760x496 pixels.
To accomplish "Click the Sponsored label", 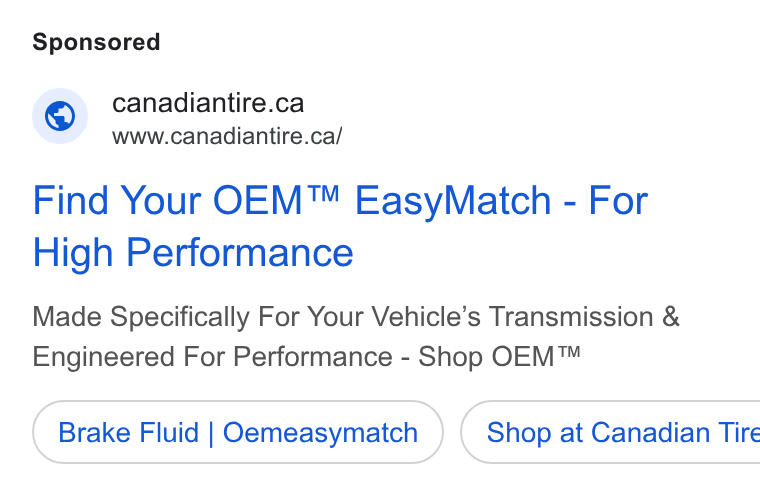I will point(96,42).
